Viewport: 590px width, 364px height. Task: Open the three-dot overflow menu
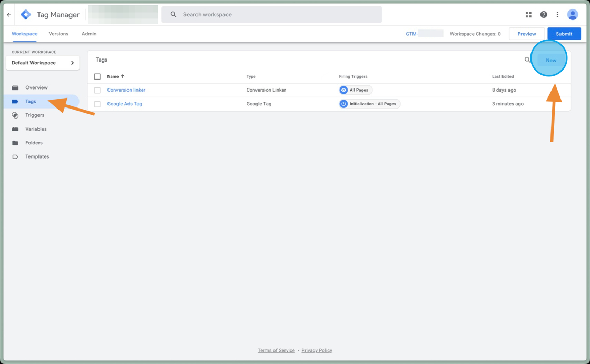point(558,14)
